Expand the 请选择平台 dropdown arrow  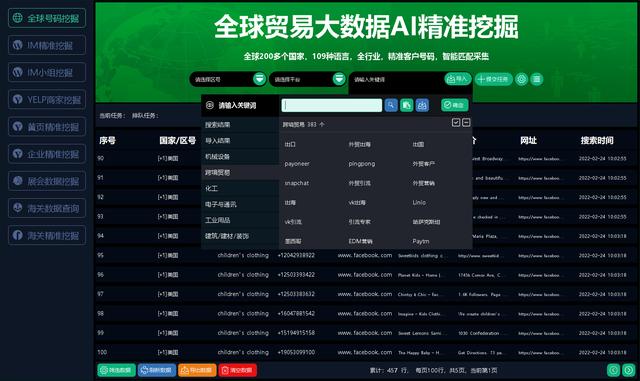click(339, 79)
